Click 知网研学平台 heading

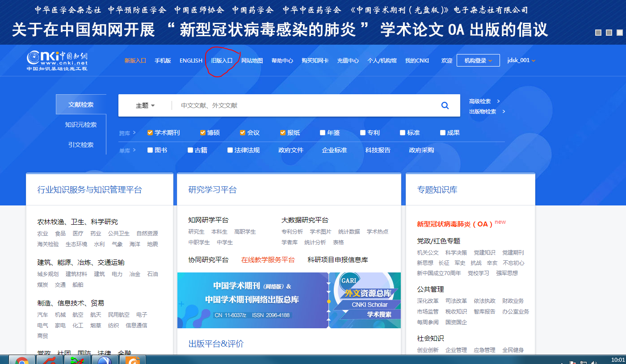[208, 220]
